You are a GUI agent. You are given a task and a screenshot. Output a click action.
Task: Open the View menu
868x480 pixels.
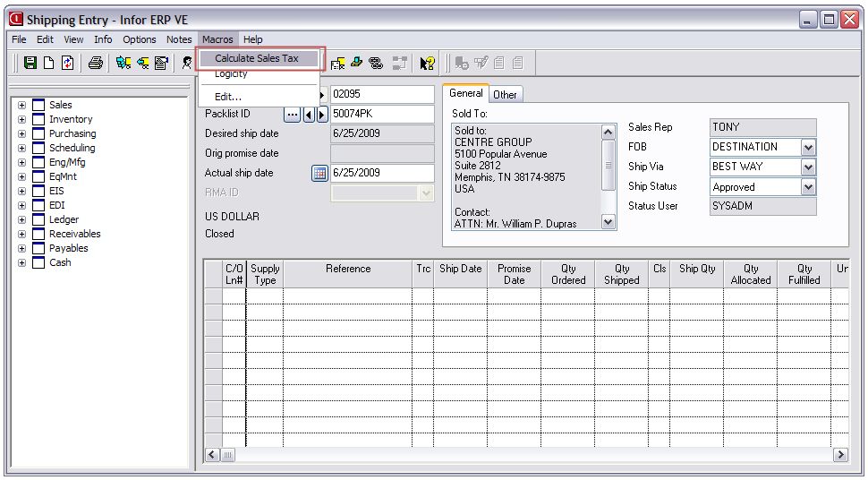(73, 39)
